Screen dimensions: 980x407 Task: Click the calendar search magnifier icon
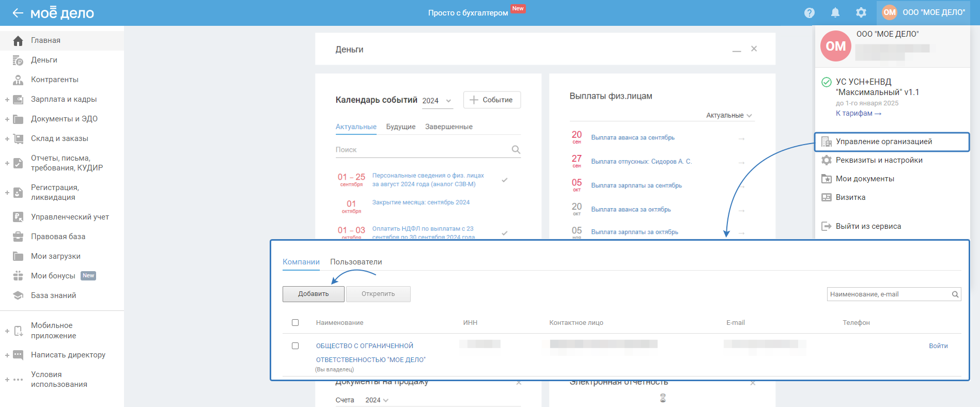[x=516, y=150]
